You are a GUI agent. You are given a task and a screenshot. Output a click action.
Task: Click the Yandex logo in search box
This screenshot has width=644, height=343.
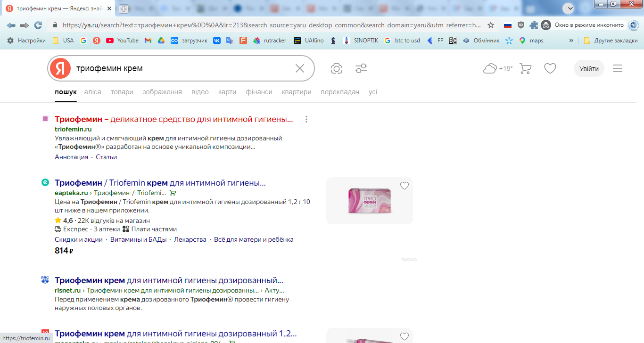[60, 68]
